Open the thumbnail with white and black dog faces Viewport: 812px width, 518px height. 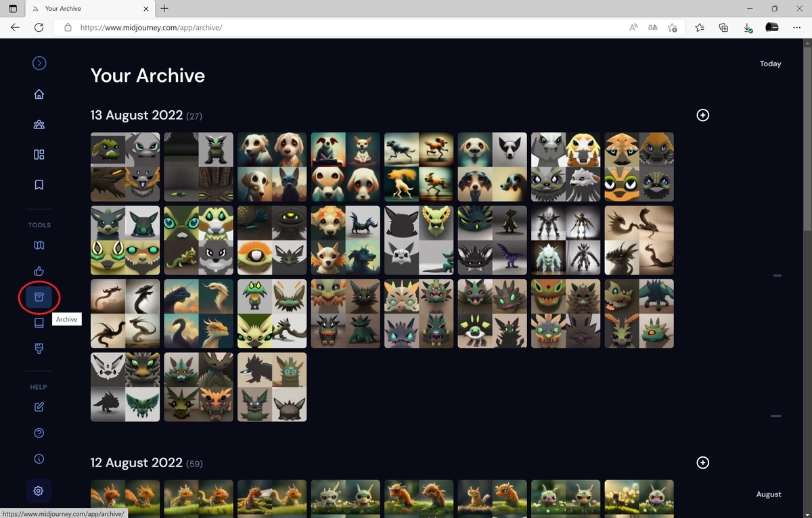(x=492, y=167)
